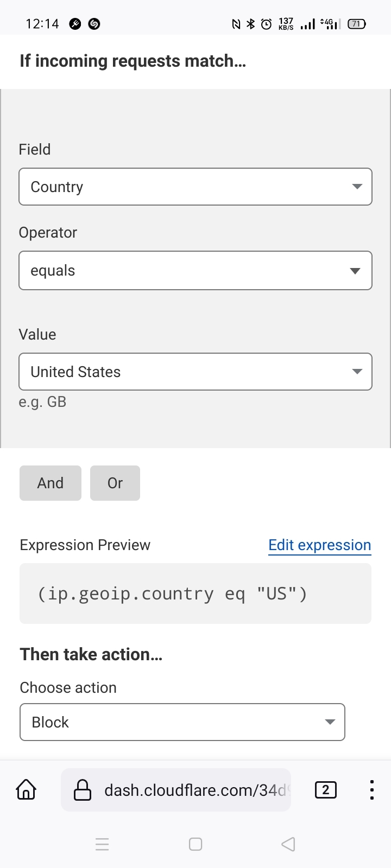
Task: Open the browser three-dot menu
Action: (371, 790)
